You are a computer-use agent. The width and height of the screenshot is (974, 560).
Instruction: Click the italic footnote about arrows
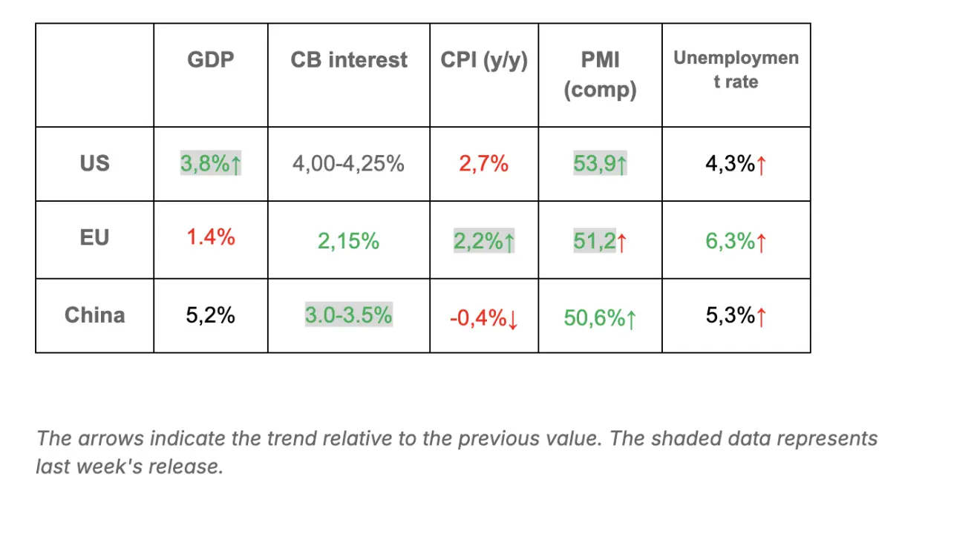(457, 452)
